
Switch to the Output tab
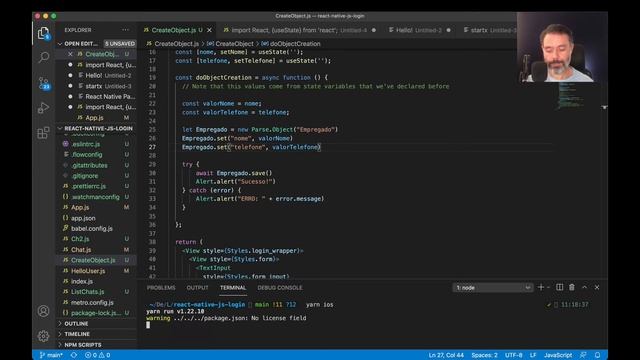tap(198, 288)
